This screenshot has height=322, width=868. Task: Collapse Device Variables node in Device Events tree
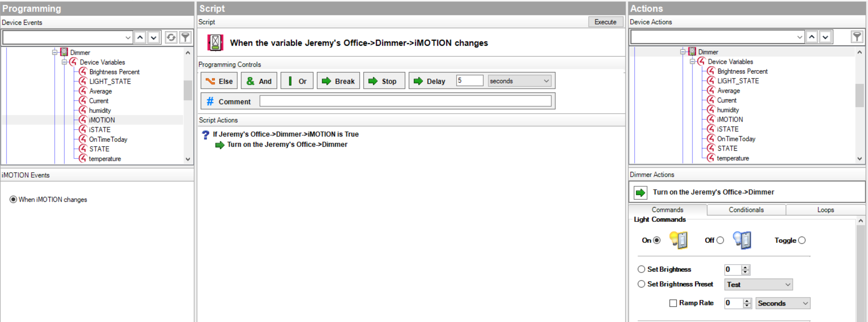click(x=64, y=62)
